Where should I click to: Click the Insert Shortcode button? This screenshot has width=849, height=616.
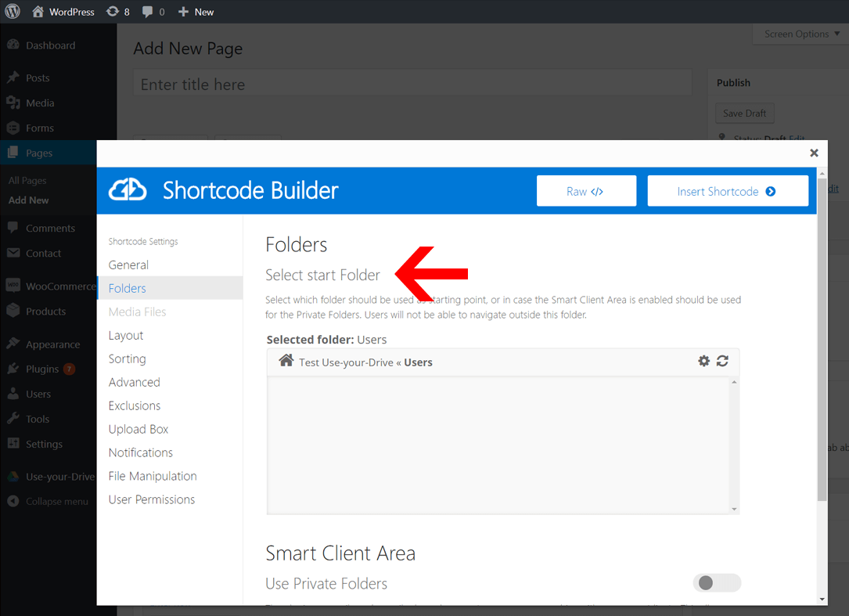tap(728, 191)
